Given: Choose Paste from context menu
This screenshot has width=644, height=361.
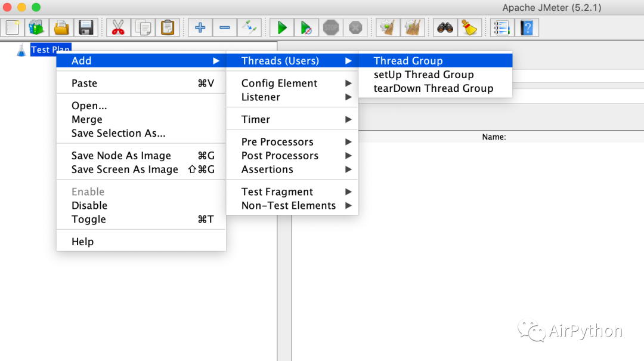Looking at the screenshot, I should (x=141, y=83).
